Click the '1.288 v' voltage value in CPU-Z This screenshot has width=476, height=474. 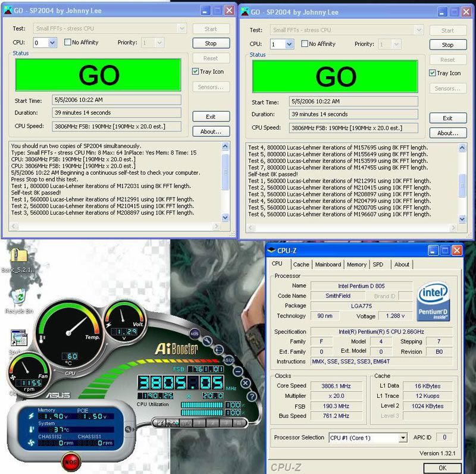(x=395, y=316)
